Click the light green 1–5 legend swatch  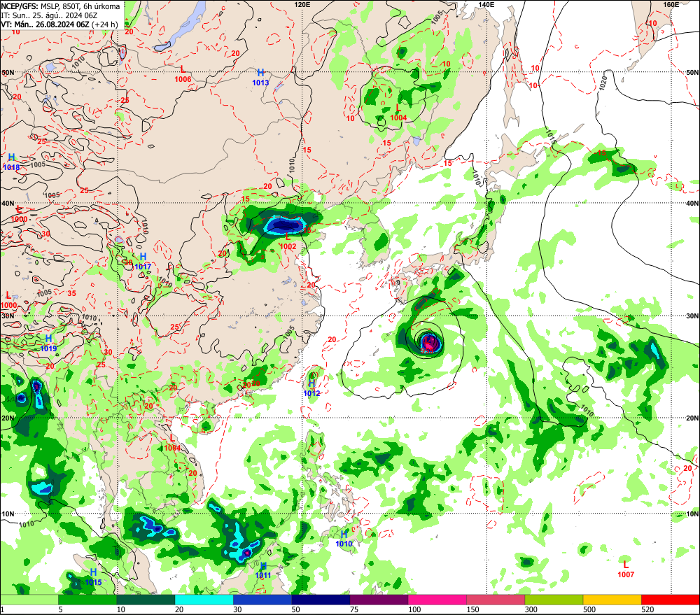coord(29,600)
